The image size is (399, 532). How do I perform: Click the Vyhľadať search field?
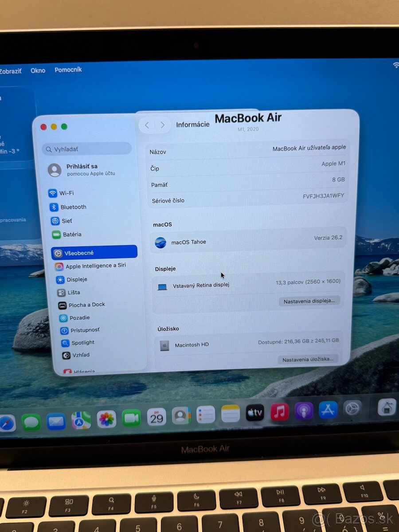click(x=86, y=149)
